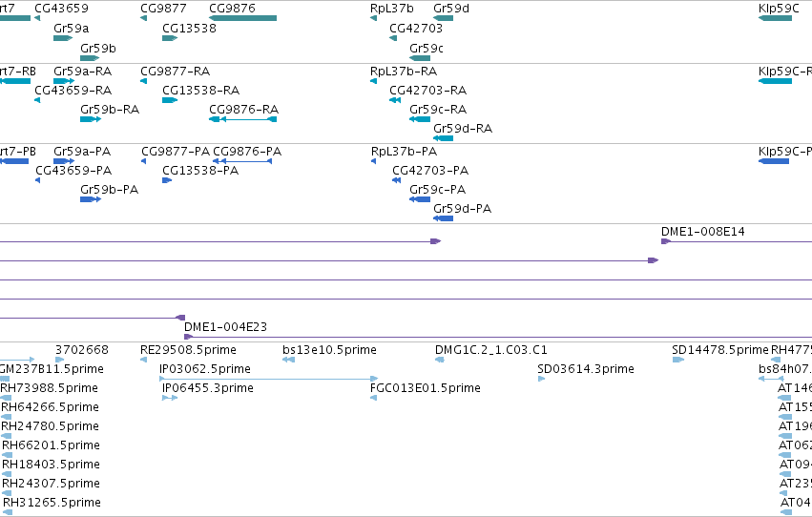Select the Klp59C gene label
Image resolution: width=812 pixels, height=517 pixels.
point(779,9)
